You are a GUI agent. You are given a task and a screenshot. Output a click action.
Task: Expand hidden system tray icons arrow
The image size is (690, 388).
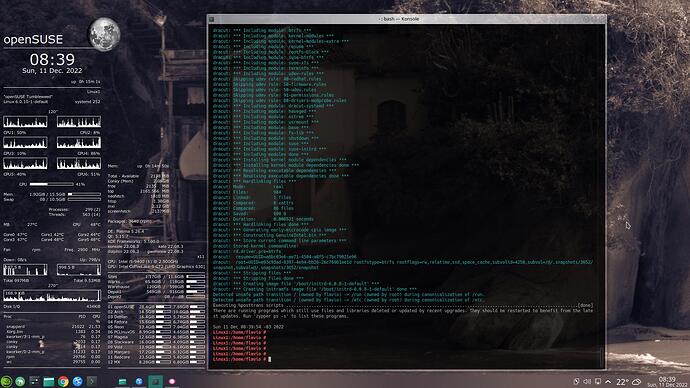click(608, 381)
